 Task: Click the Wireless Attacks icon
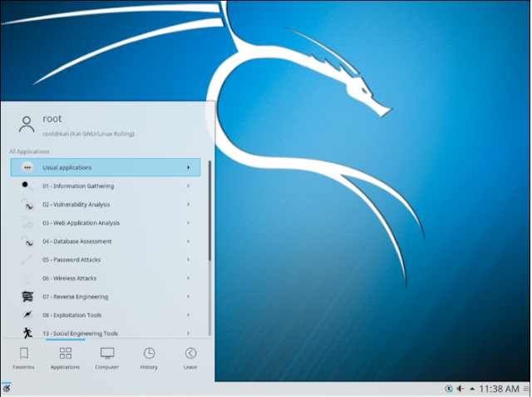point(27,278)
